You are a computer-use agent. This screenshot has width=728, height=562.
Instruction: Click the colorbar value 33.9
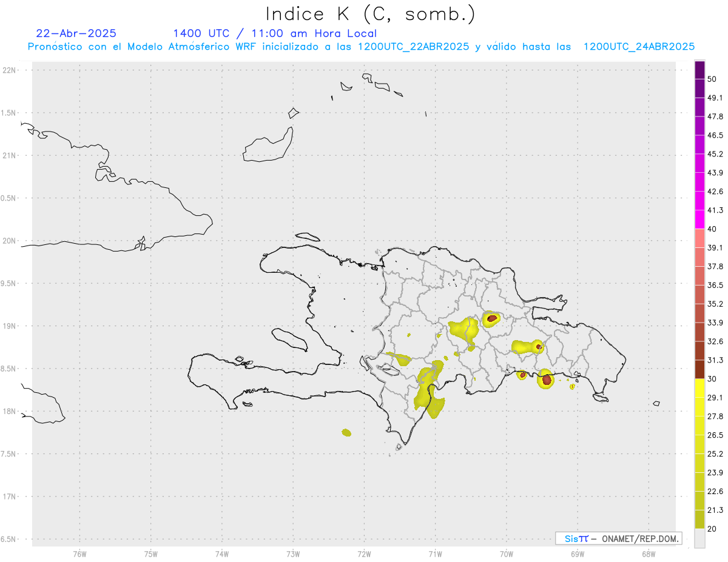(x=715, y=323)
